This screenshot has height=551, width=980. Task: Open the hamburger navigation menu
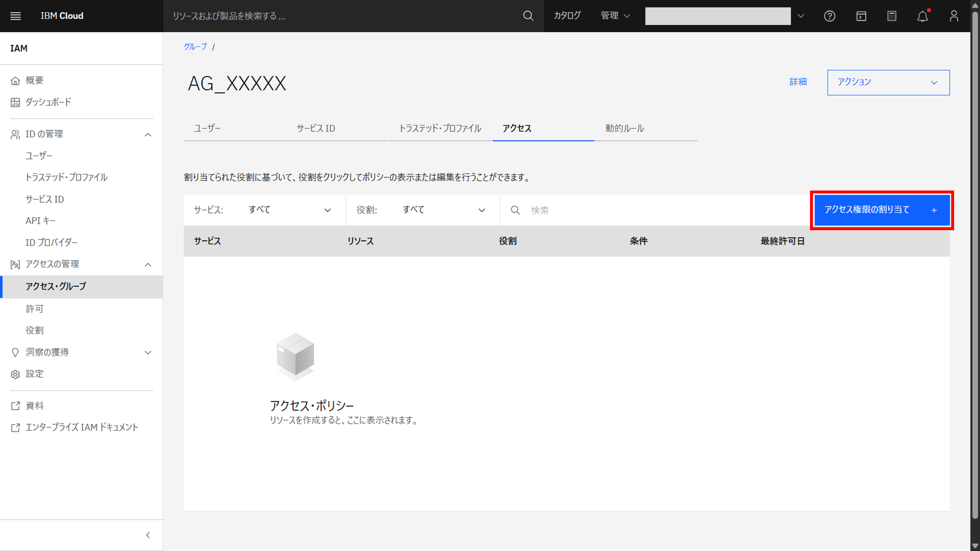(x=16, y=16)
